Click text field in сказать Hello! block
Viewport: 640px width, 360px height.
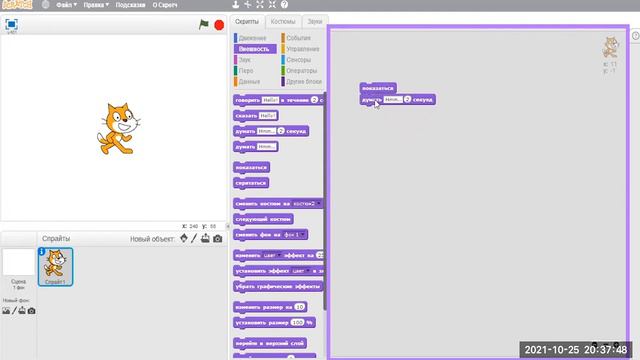pos(267,116)
